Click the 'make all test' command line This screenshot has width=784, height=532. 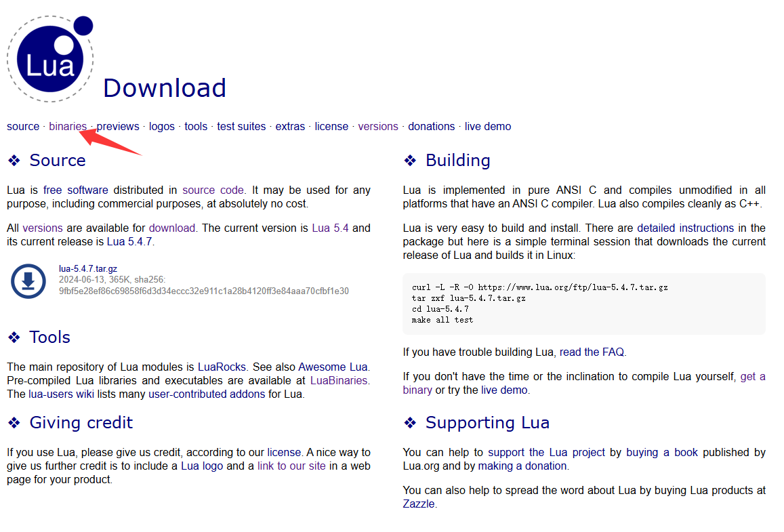(x=442, y=320)
